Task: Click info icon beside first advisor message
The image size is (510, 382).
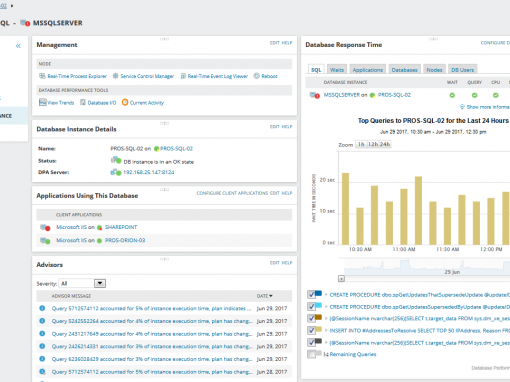Action: [x=42, y=308]
